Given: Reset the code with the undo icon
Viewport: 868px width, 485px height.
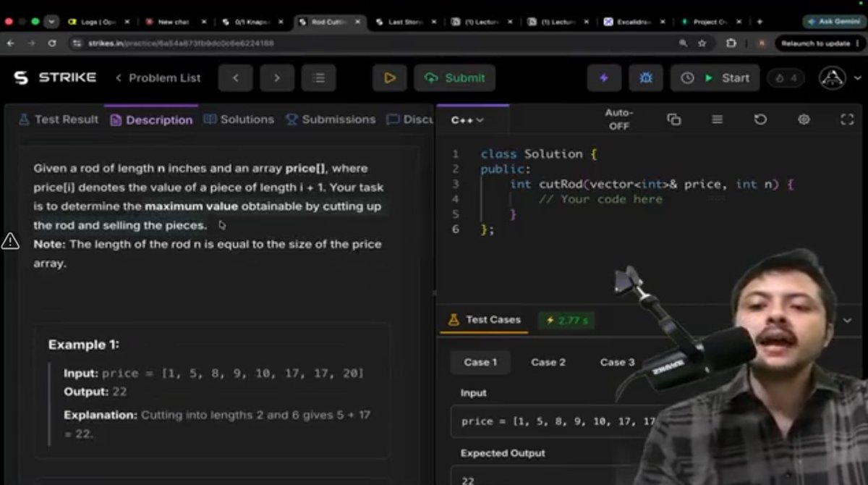Looking at the screenshot, I should click(x=760, y=119).
